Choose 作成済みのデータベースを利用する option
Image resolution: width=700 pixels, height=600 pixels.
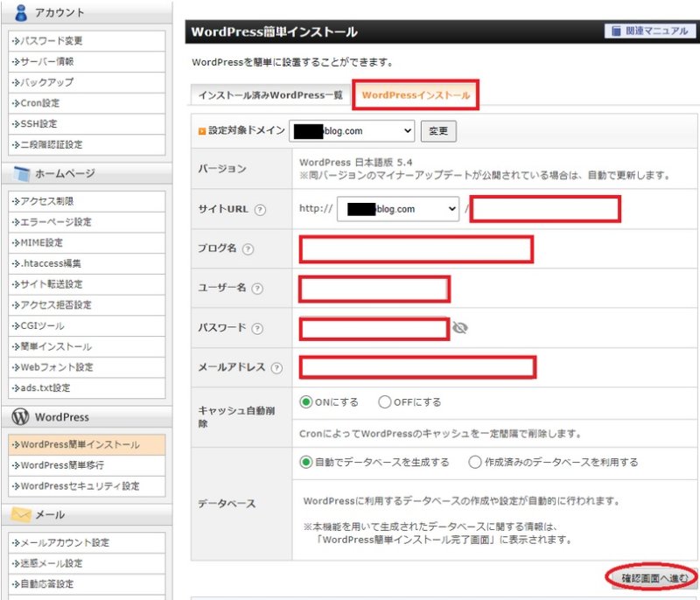click(475, 462)
